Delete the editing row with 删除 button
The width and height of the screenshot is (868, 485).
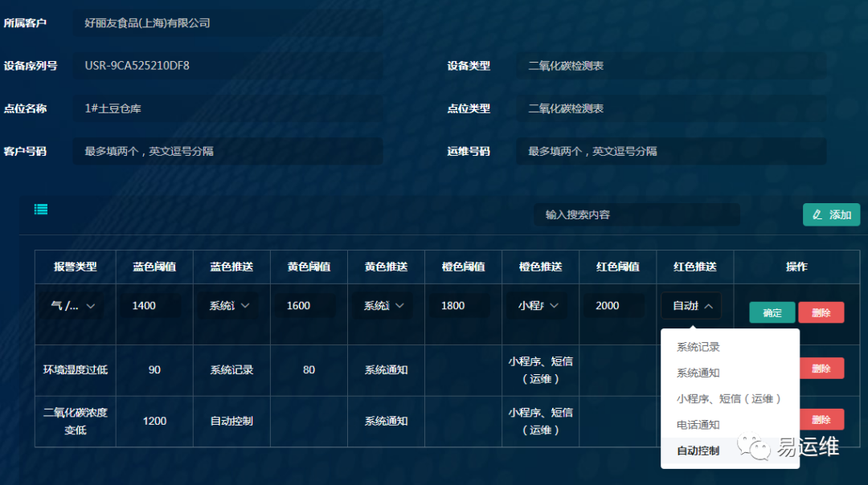821,313
